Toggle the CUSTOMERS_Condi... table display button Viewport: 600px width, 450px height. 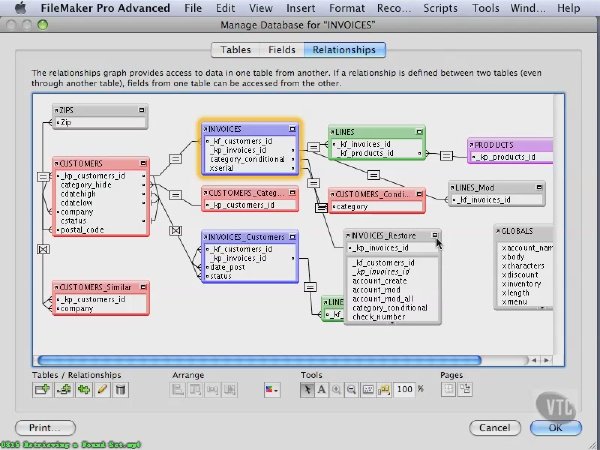(419, 194)
